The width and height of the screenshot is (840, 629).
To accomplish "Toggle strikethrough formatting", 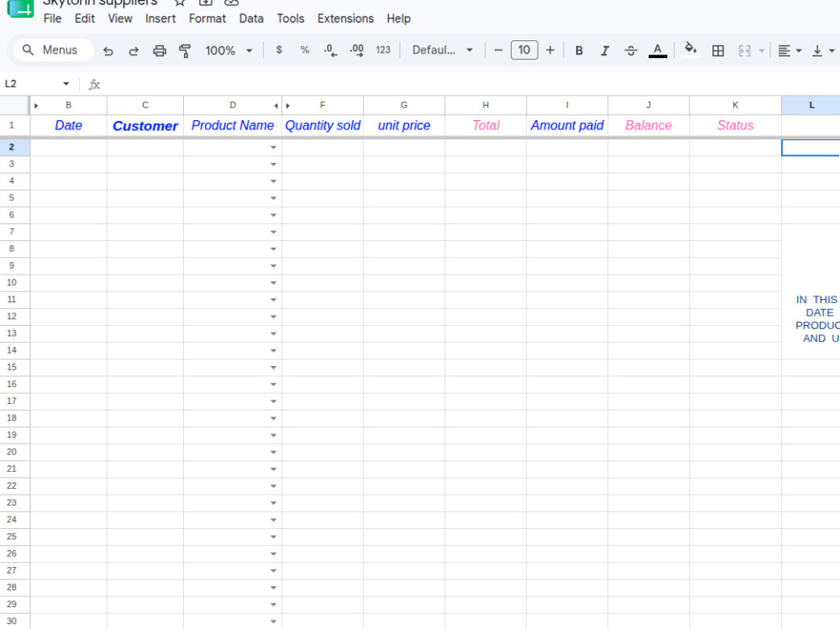I will 631,50.
